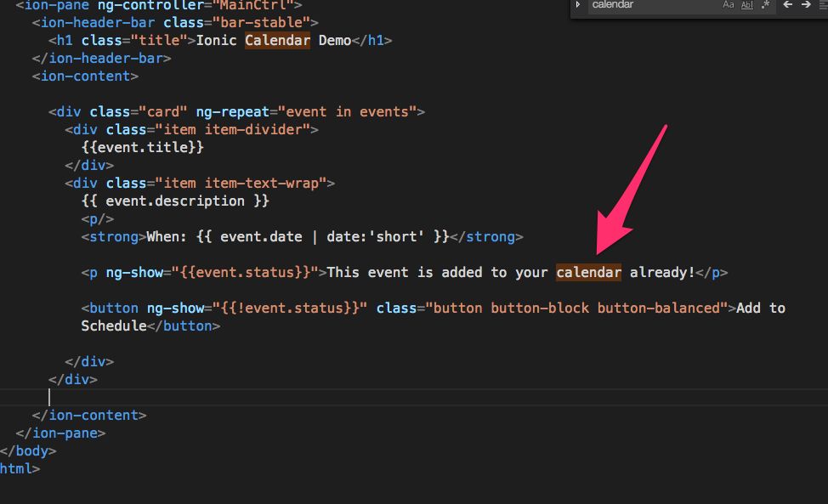Viewport: 828px width, 504px height.
Task: Click highlighted 'Calendar' in h1 title
Action: pyautogui.click(x=277, y=40)
